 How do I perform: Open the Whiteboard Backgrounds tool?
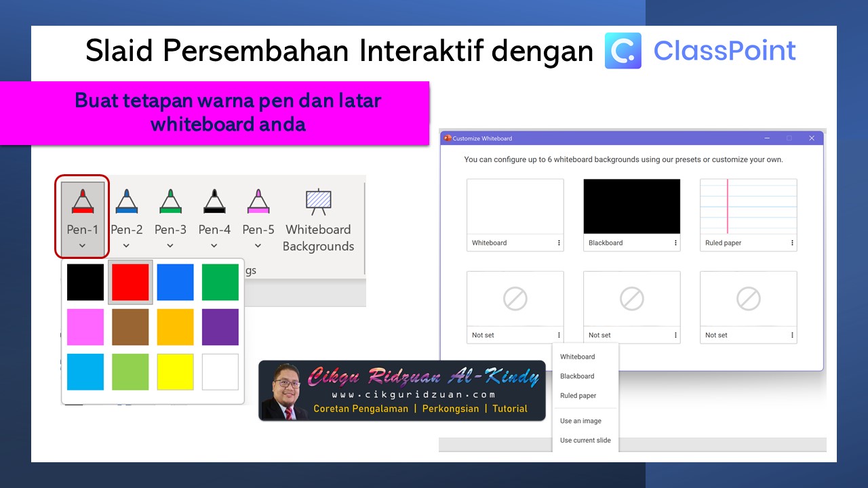click(x=318, y=217)
